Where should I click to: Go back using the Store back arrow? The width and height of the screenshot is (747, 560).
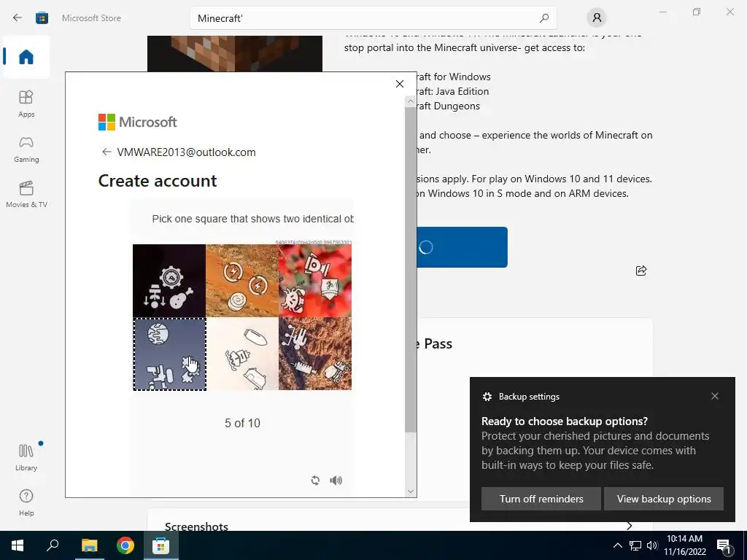click(x=18, y=18)
